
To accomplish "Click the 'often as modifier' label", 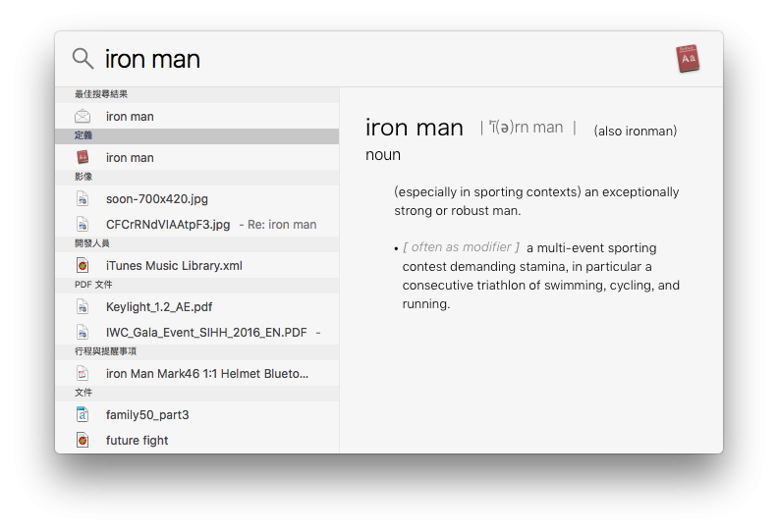I will (x=461, y=247).
